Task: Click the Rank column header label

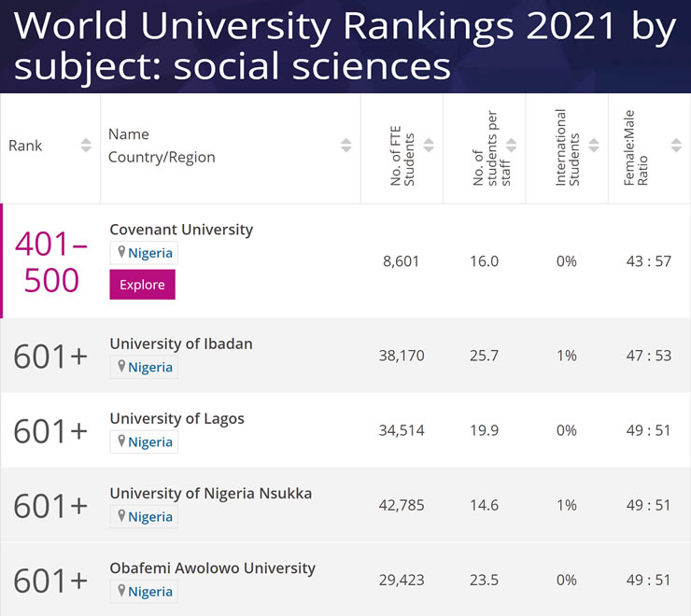Action: [25, 146]
